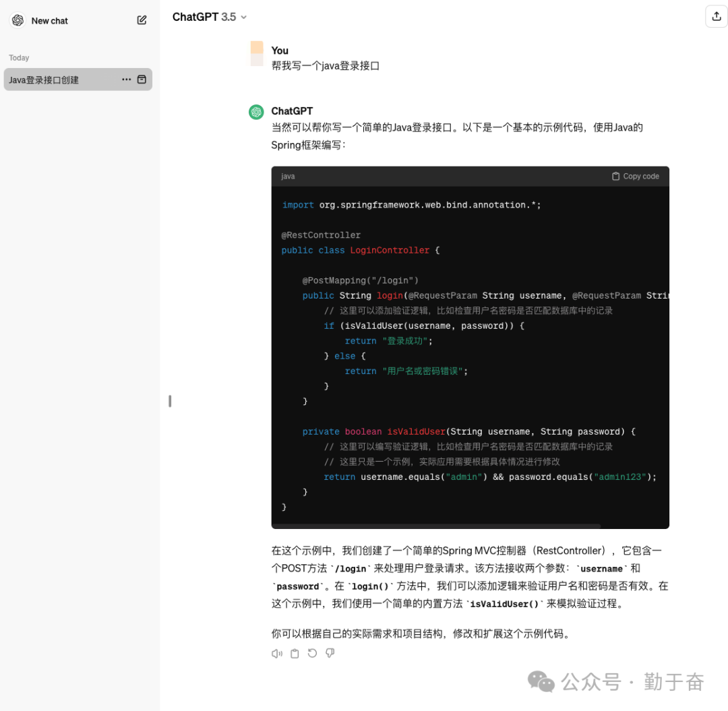Viewport: 728px width, 711px height.
Task: Archive the Java登录接口创建 chat
Action: (x=142, y=80)
